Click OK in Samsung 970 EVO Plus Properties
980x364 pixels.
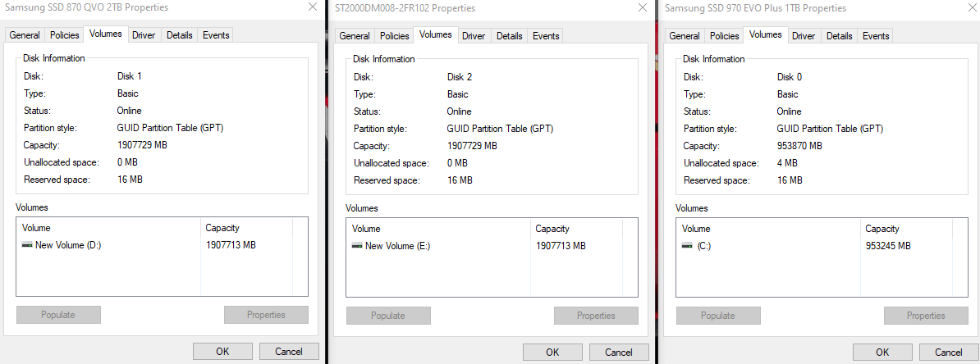(x=882, y=353)
